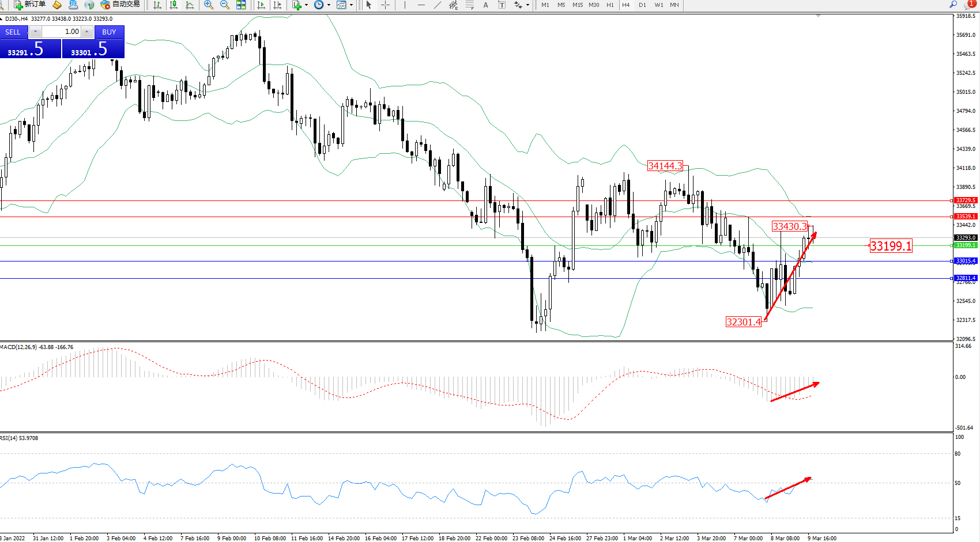Viewport: 980px width, 542px height.
Task: Toggle the auto trading (自动交易) button
Action: [x=120, y=5]
